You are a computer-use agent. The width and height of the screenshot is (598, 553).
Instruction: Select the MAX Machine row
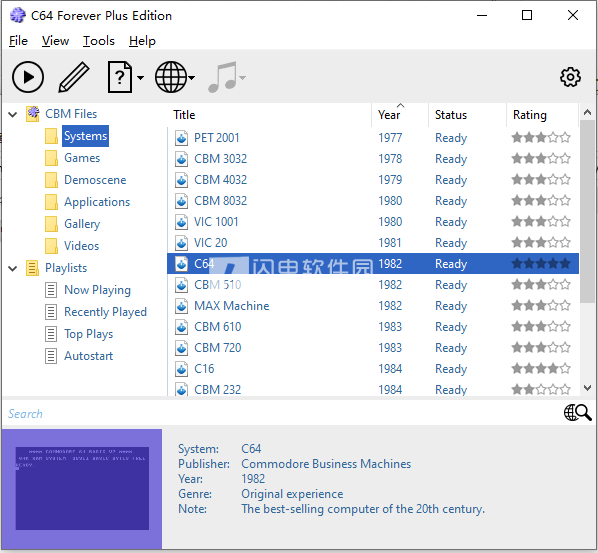tap(373, 305)
